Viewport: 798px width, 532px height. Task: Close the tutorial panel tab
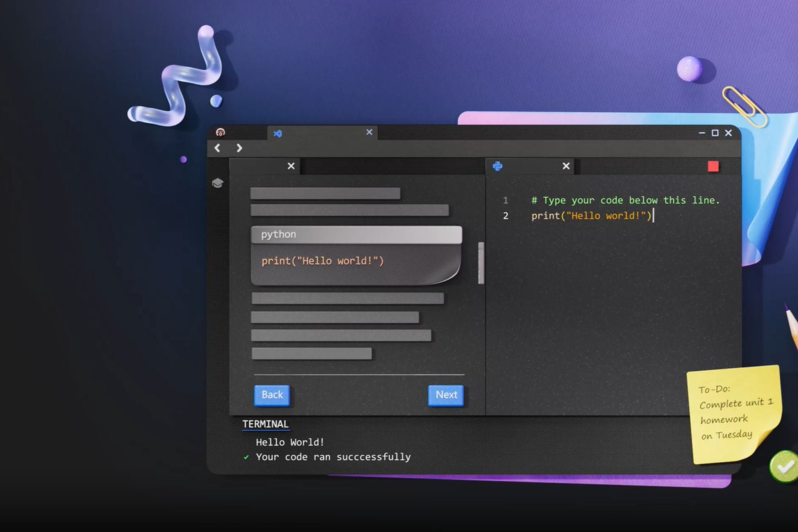pyautogui.click(x=291, y=166)
